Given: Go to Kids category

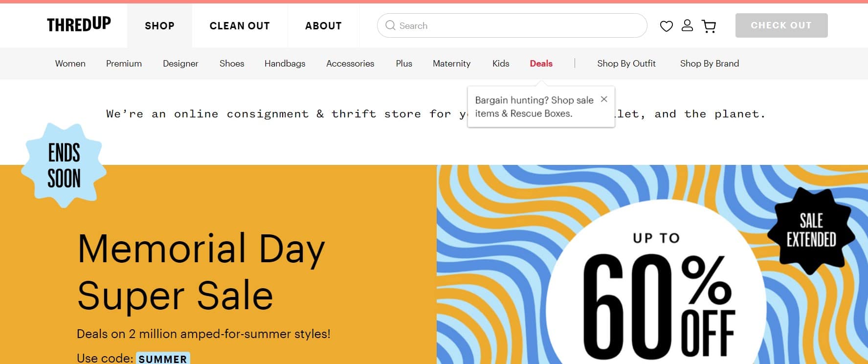Looking at the screenshot, I should point(501,64).
